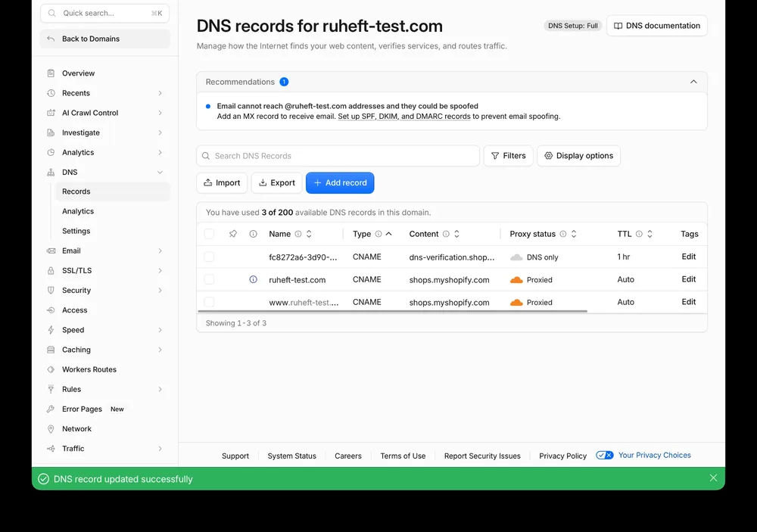Click the DNS network icon in sidebar
Image resolution: width=757 pixels, height=532 pixels.
coord(51,173)
